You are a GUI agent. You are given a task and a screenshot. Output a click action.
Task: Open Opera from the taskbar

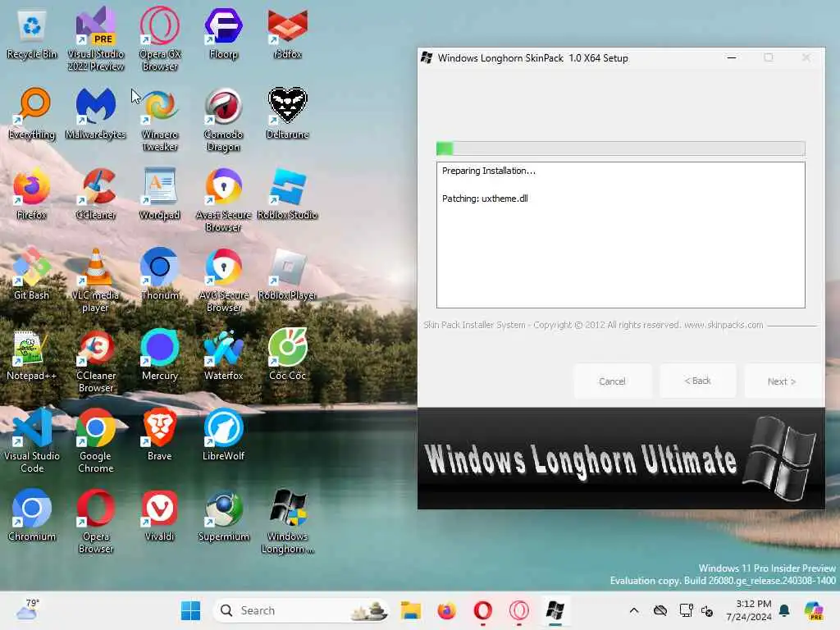coord(482,610)
